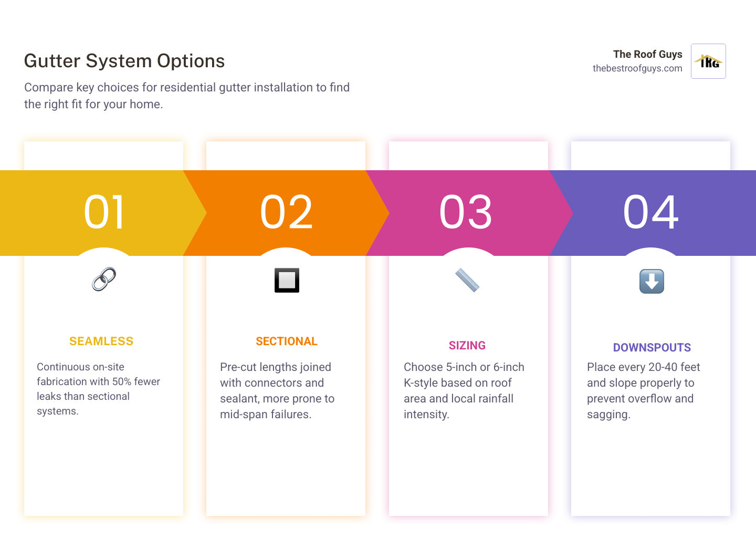Viewport: 756px width, 538px height.
Task: Click the 'Pre-cut lengths joined' description text
Action: (277, 391)
